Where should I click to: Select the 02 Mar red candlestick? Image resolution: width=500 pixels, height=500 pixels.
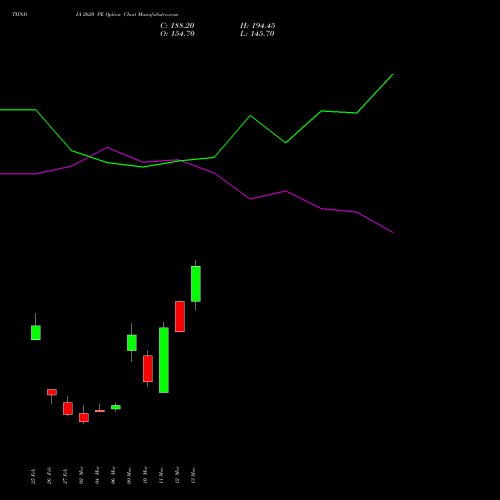(84, 417)
